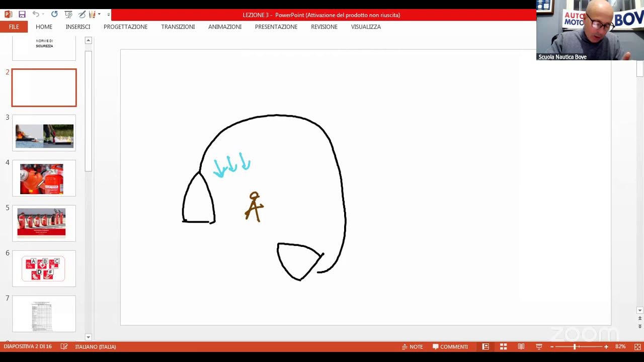The width and height of the screenshot is (644, 362).
Task: Select slide 7 thumbnail with table document
Action: click(x=44, y=314)
